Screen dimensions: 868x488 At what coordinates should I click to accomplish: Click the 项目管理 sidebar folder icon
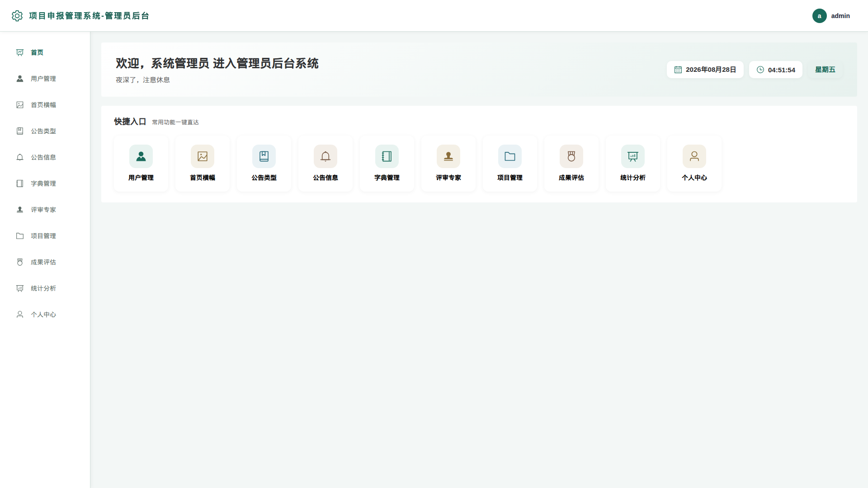click(x=20, y=236)
